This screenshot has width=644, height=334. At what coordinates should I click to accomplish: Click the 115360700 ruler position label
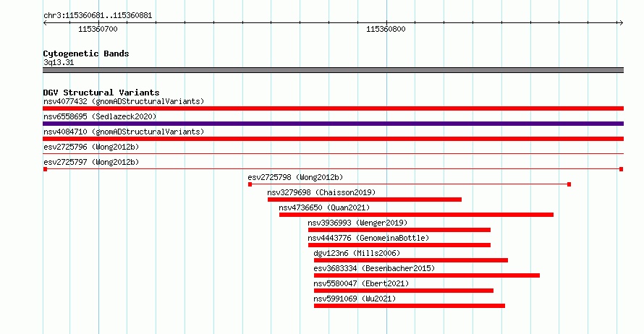tap(98, 29)
